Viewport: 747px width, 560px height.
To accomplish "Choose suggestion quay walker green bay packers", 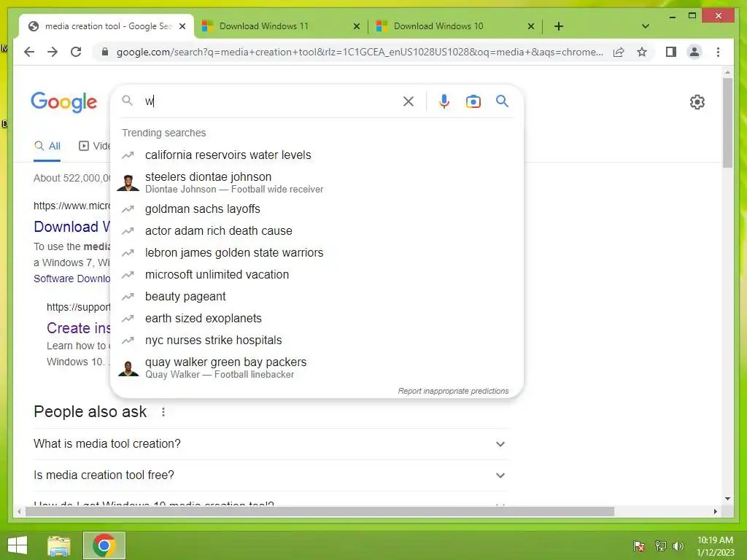I will (317, 367).
